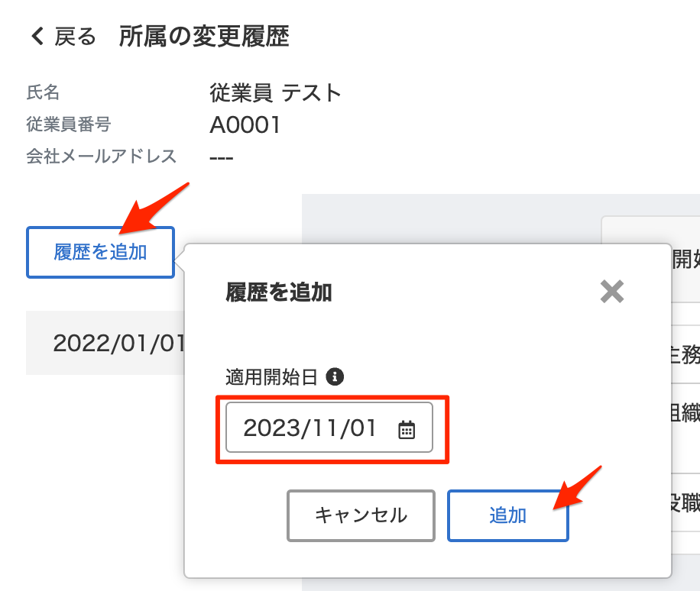Click the employee number A0001
The image size is (700, 591).
pos(245,125)
